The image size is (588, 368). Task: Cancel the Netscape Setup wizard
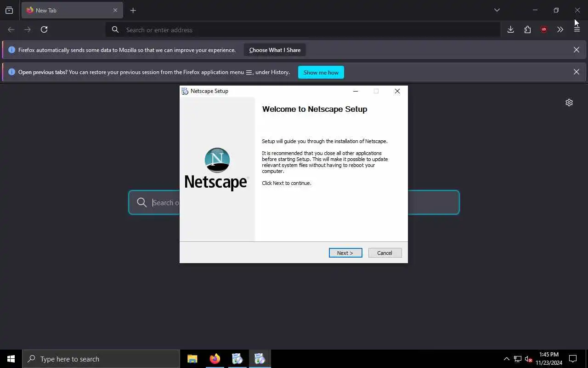[x=385, y=253]
